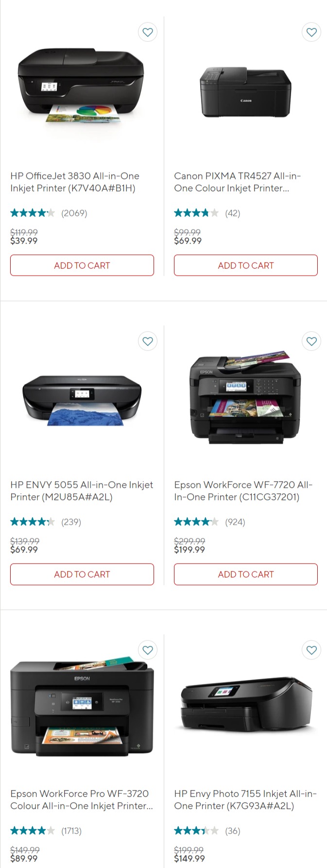
Task: View the HP ENVY 5055 All-in-One title link
Action: click(82, 491)
